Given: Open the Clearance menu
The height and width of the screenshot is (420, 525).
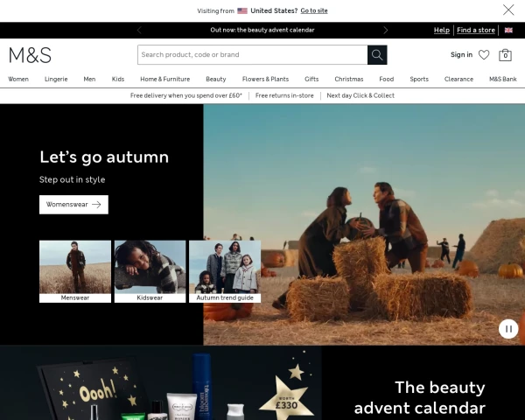Looking at the screenshot, I should (458, 80).
